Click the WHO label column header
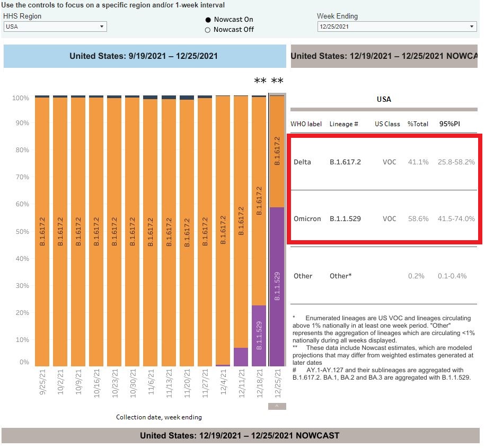 [x=306, y=124]
